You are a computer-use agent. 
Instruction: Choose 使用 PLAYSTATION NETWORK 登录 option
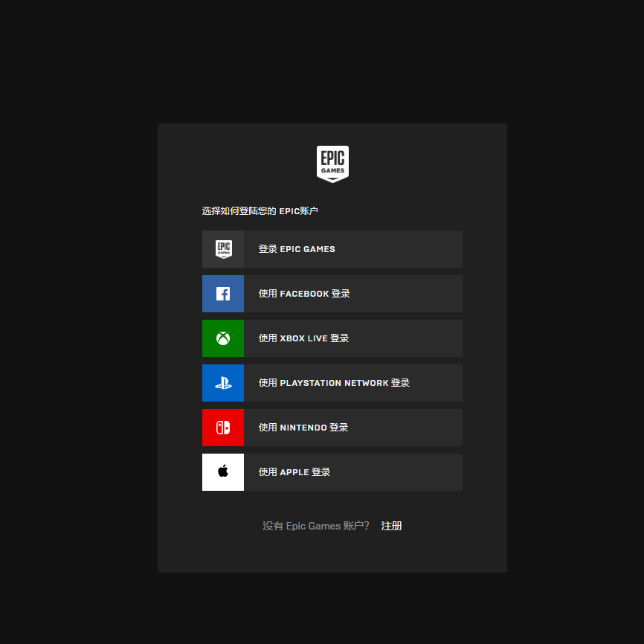pos(332,383)
